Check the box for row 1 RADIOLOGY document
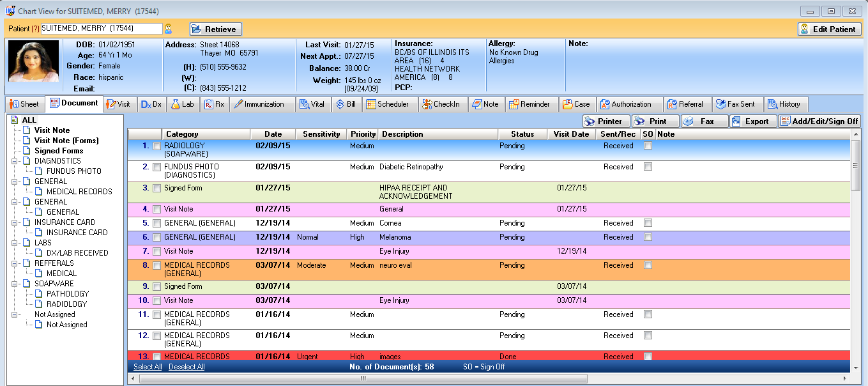 tap(157, 146)
